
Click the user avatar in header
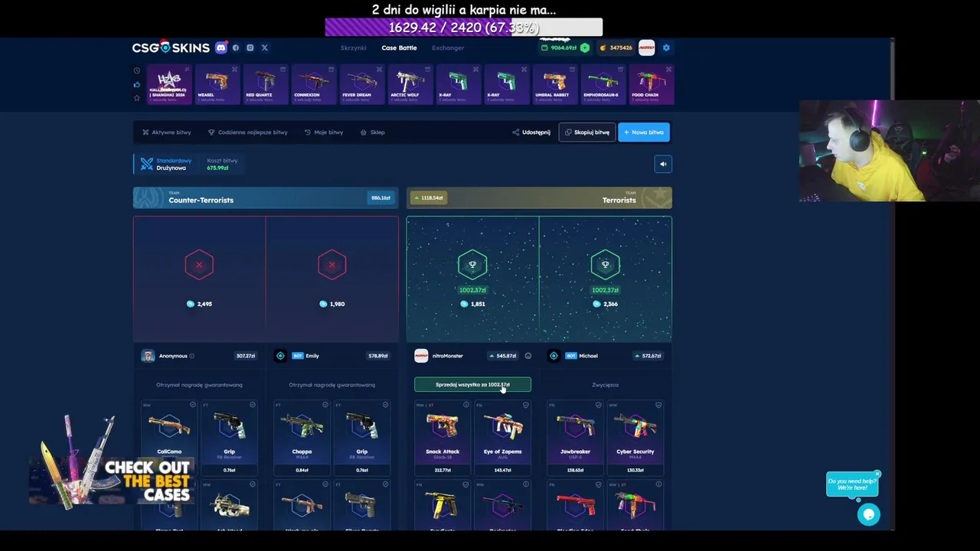pyautogui.click(x=647, y=47)
